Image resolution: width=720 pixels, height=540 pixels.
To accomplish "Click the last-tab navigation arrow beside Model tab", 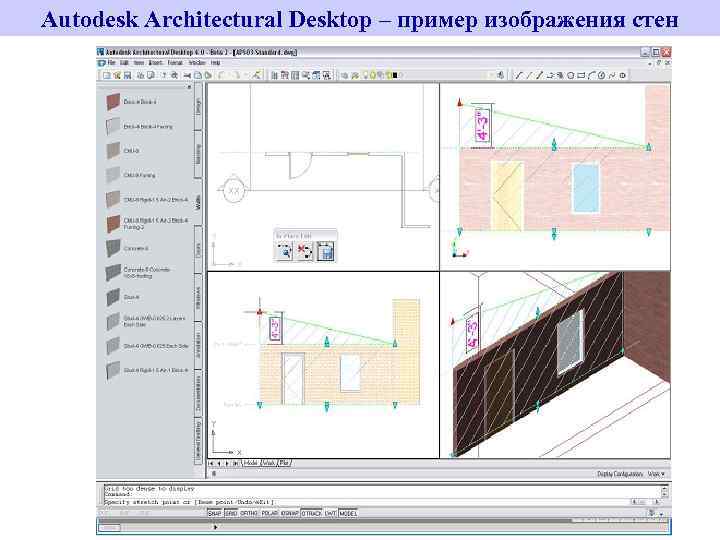I will (x=236, y=464).
